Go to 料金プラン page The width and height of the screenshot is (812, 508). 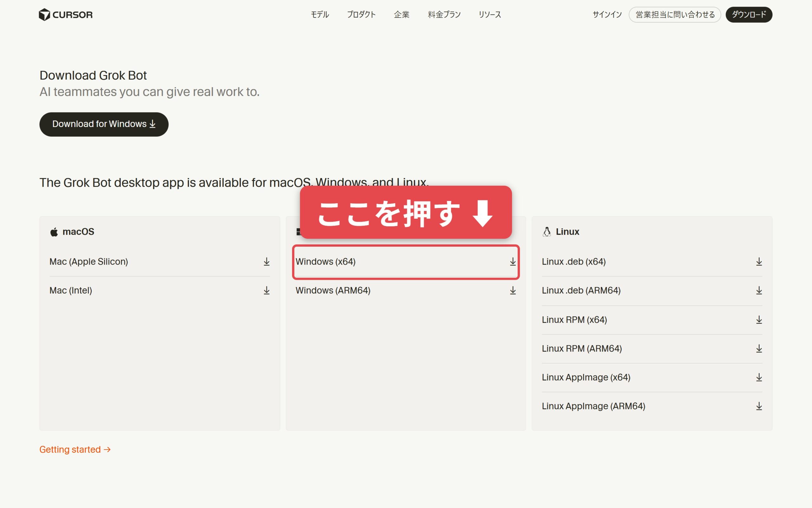pyautogui.click(x=444, y=15)
